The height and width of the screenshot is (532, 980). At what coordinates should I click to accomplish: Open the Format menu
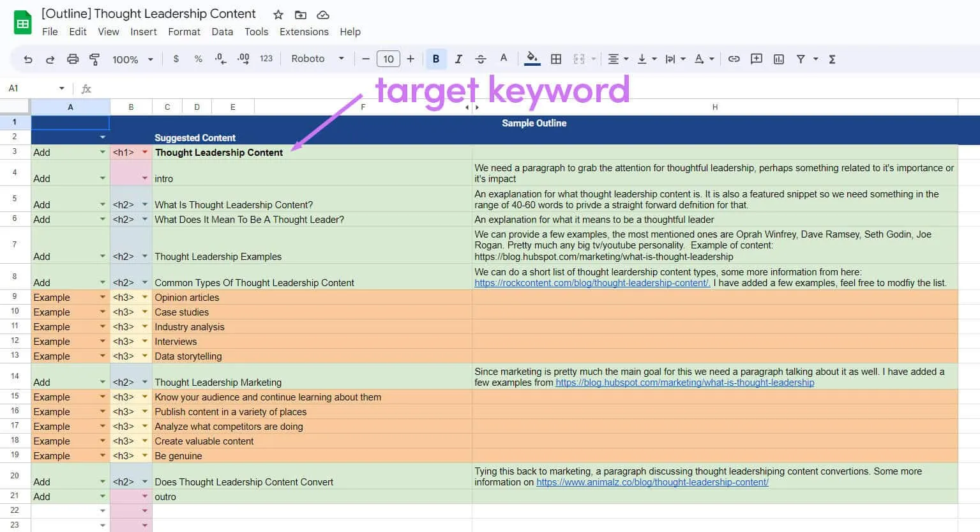[184, 32]
